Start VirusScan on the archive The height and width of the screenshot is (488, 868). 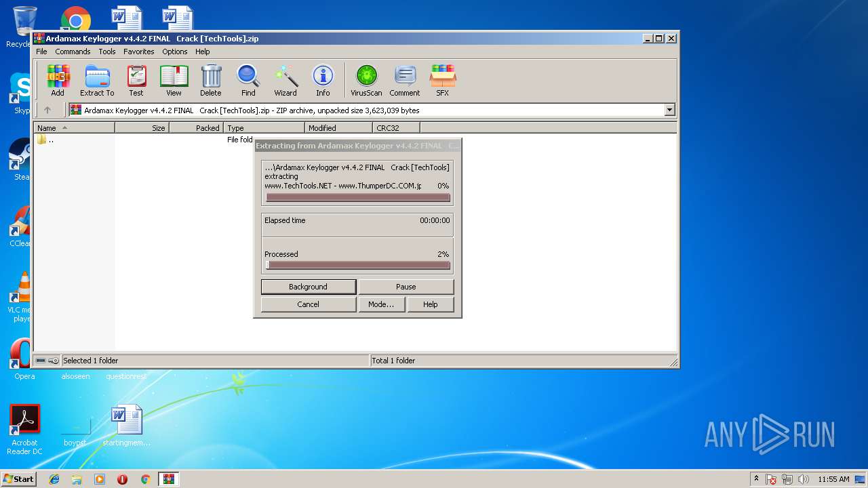point(366,81)
